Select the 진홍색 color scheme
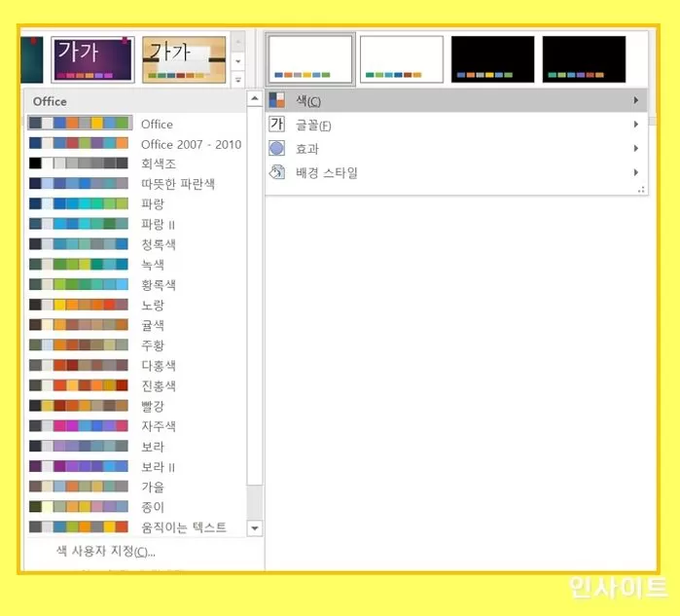Viewport: 680px width, 616px height. [x=136, y=385]
